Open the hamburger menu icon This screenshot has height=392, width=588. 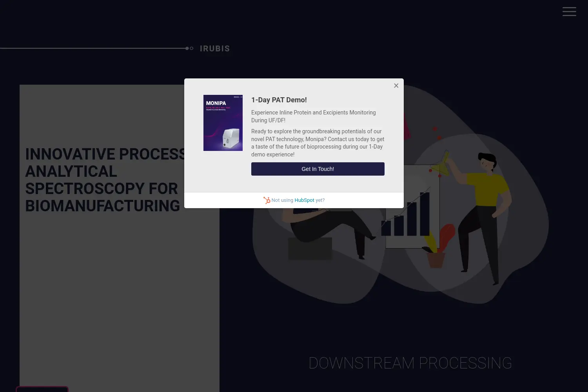pyautogui.click(x=569, y=11)
